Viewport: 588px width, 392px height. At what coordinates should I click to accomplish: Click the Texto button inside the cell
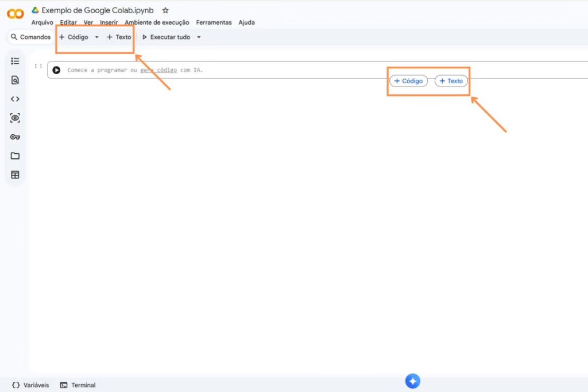click(451, 80)
